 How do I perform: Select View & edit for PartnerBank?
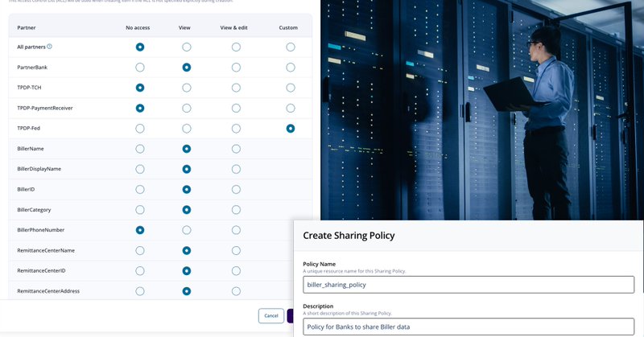(x=236, y=68)
